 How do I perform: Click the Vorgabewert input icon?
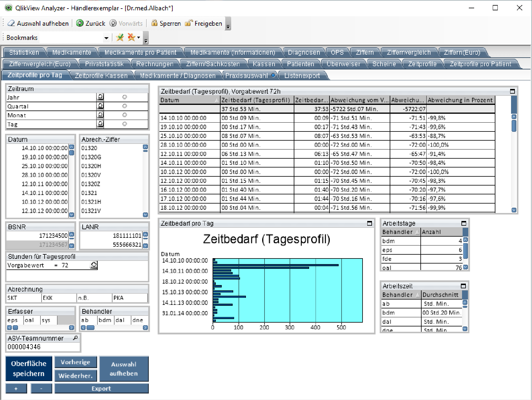point(94,265)
